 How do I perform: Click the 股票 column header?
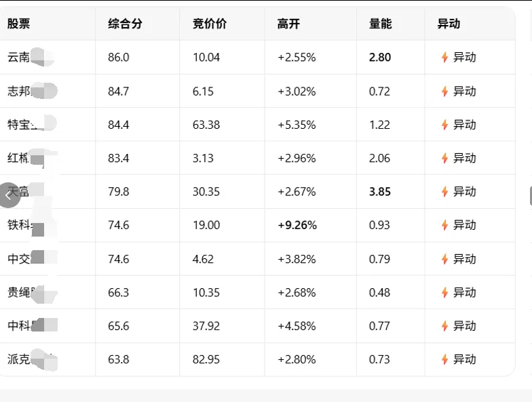coord(19,24)
